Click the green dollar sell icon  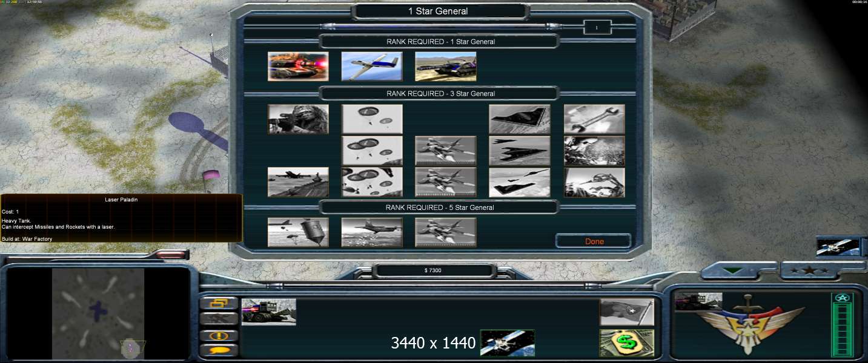(x=627, y=343)
